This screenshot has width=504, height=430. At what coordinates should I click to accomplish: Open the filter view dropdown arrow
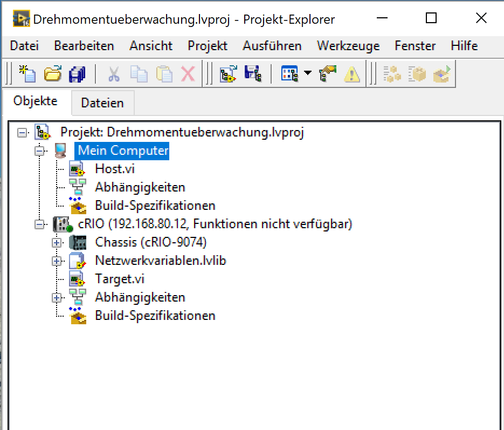tap(308, 73)
